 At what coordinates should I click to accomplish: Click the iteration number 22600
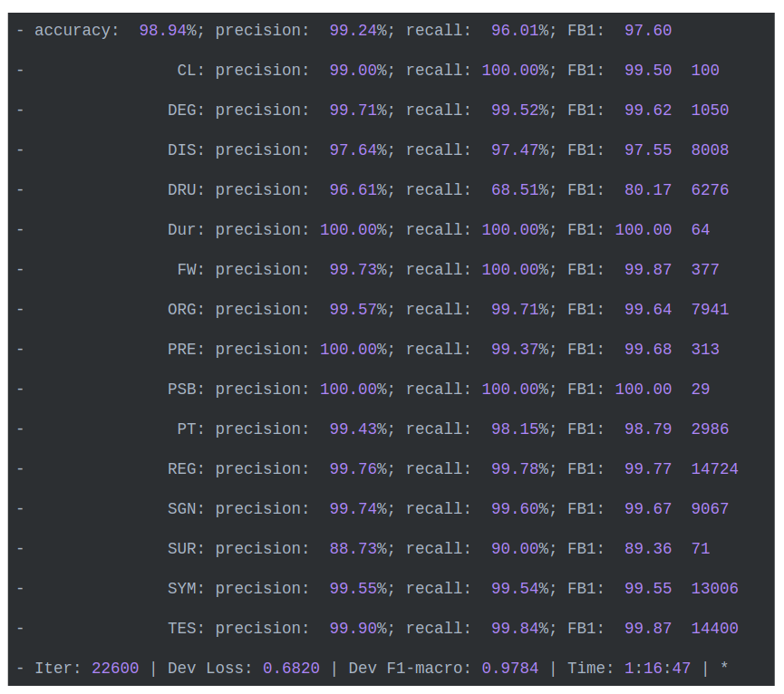[x=115, y=669]
